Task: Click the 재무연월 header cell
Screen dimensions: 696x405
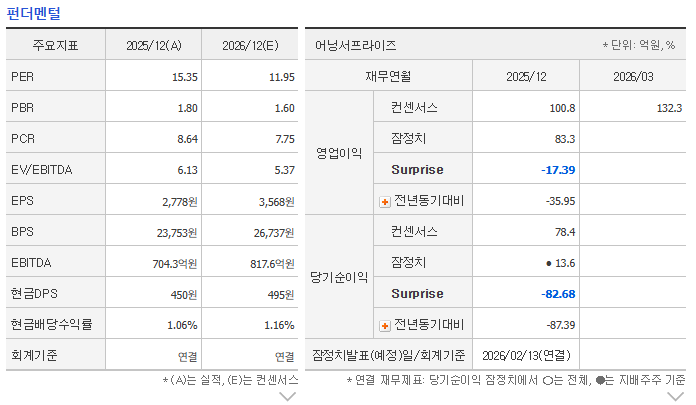Action: pos(388,76)
